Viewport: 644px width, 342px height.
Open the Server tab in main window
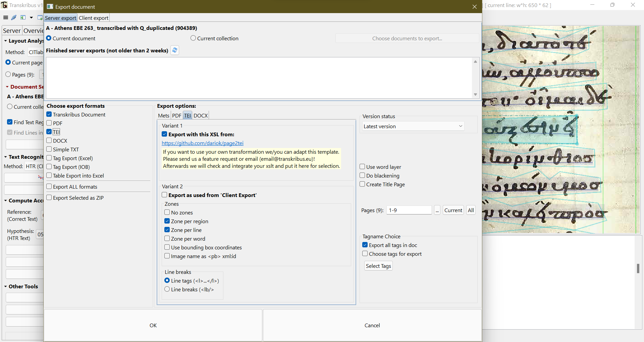(x=12, y=31)
